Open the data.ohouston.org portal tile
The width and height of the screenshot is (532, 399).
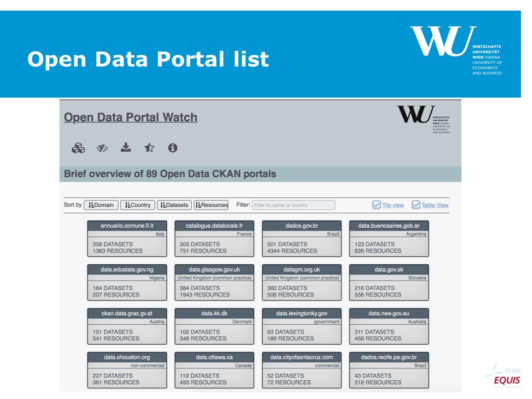127,370
